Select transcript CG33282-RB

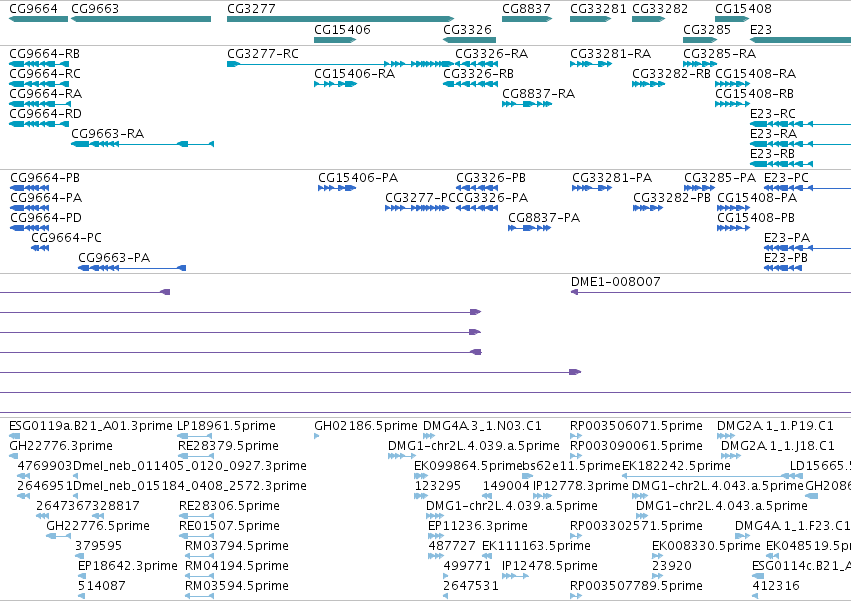671,74
